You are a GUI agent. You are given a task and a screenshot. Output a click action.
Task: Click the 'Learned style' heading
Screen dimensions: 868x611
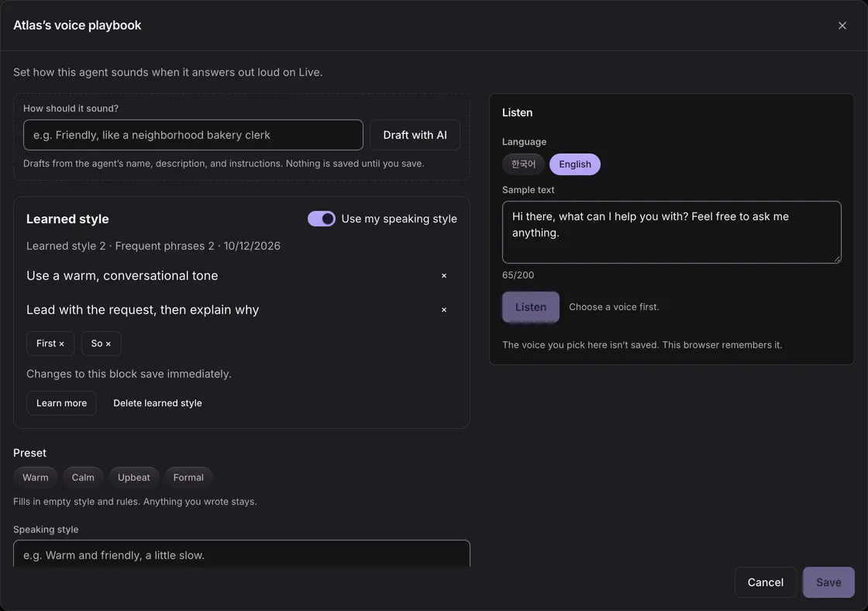[67, 219]
